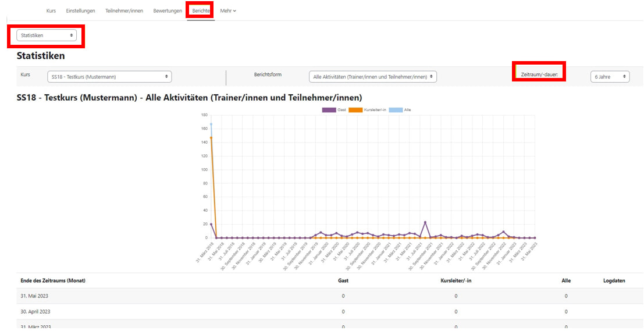Open the Kurs tab

[x=51, y=10]
